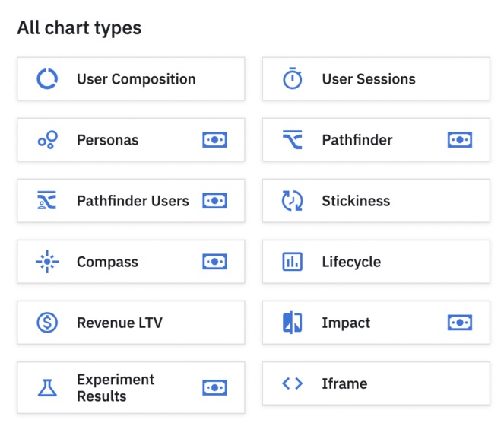Click the Personas circles icon

click(x=47, y=140)
